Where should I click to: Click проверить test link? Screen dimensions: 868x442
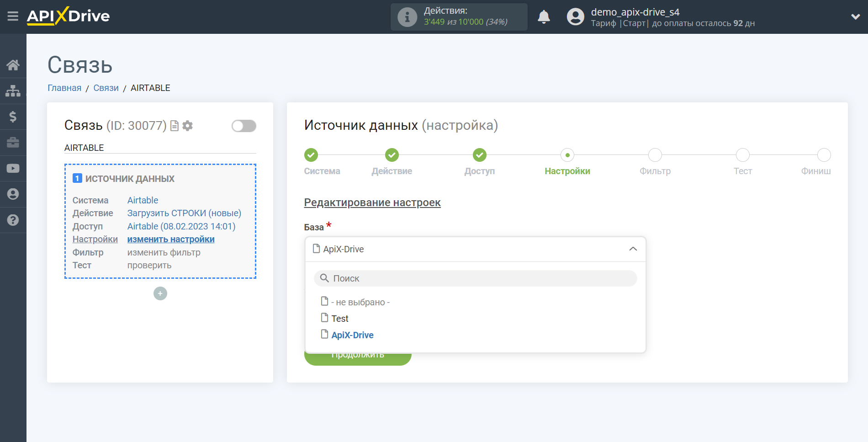149,265
